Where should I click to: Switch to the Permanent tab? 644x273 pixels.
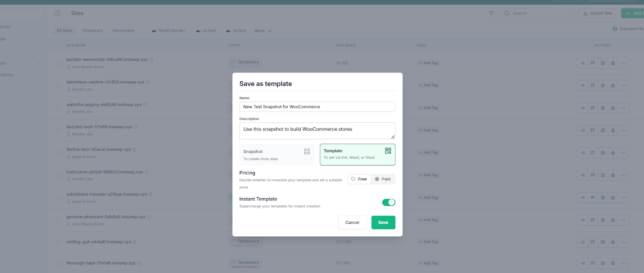click(x=124, y=31)
